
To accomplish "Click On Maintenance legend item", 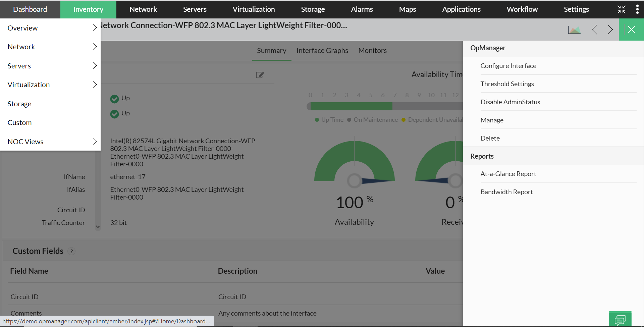I will pyautogui.click(x=372, y=120).
